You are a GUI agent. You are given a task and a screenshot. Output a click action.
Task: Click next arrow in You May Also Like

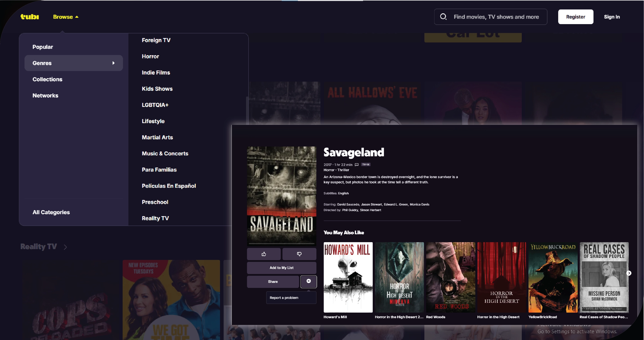[x=629, y=273]
